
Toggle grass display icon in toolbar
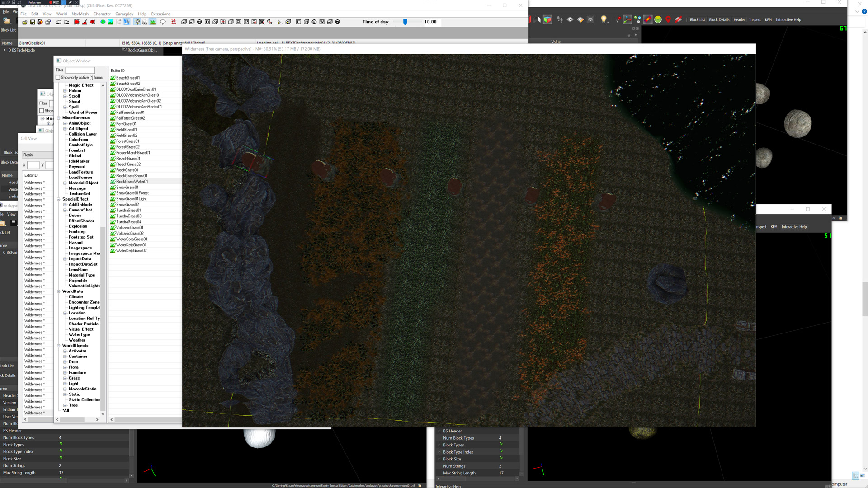tap(153, 22)
